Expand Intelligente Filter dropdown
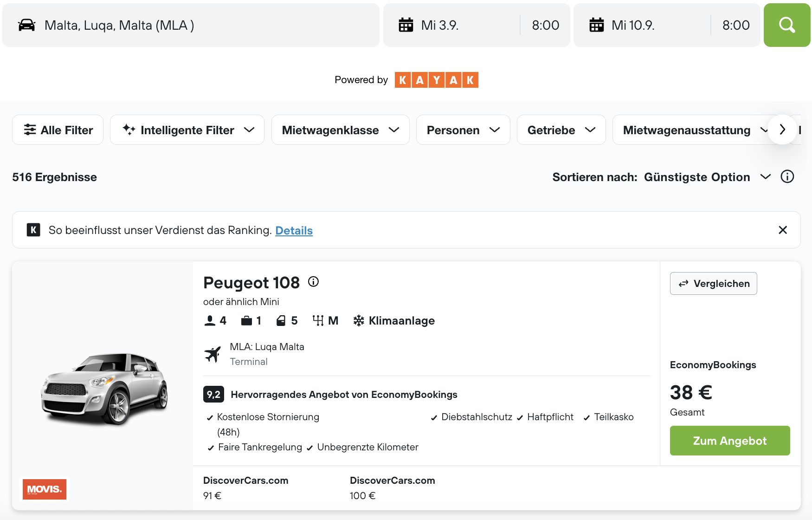The width and height of the screenshot is (812, 520). pyautogui.click(x=187, y=130)
